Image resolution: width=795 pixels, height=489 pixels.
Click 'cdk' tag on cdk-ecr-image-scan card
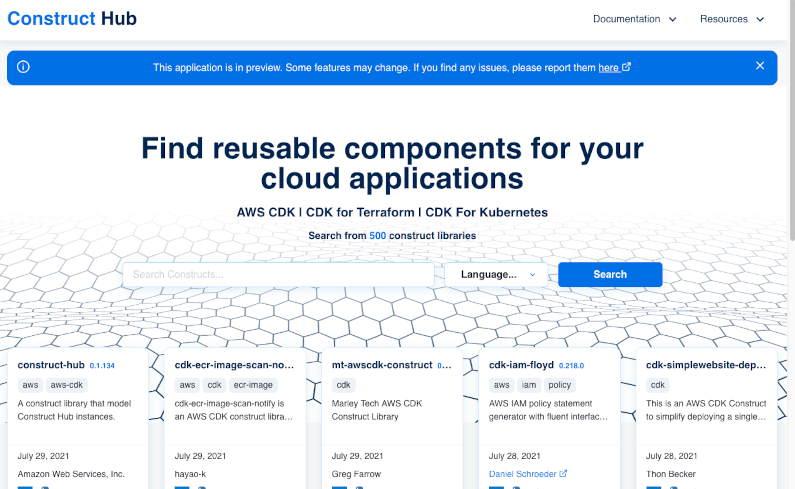click(214, 385)
